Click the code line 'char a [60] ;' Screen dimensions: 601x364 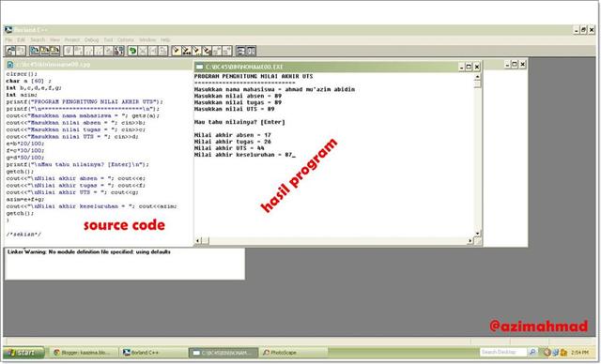tap(28, 81)
